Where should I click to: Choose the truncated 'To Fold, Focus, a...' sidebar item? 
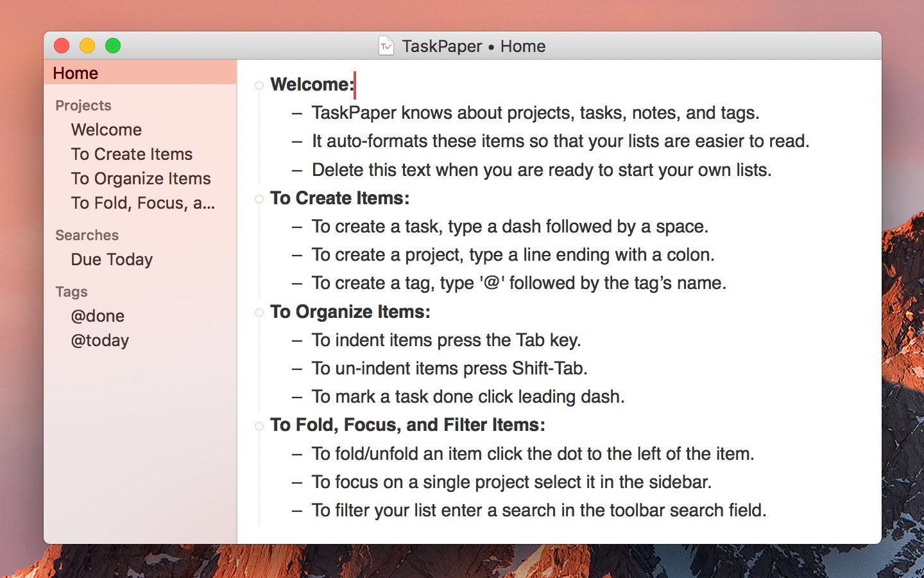tap(142, 203)
